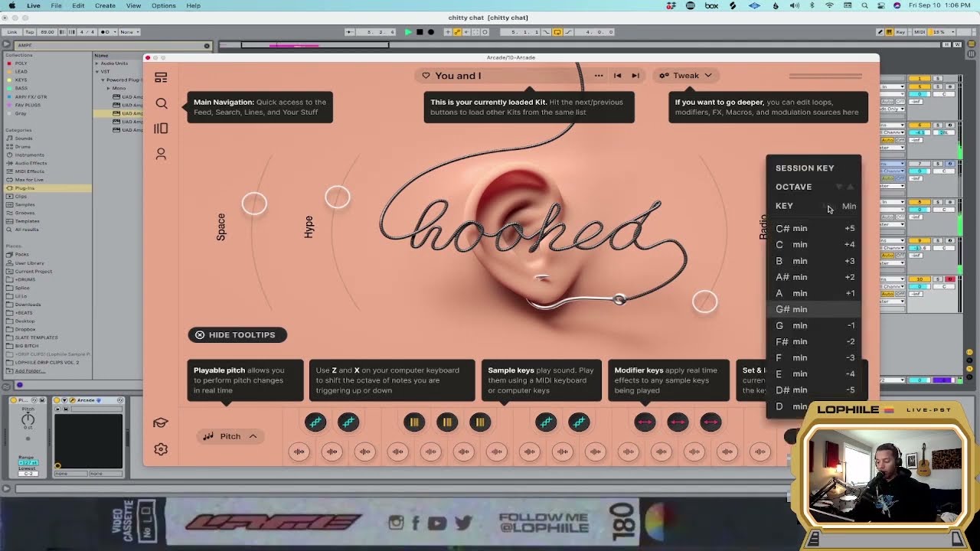Screen dimensions: 980x551
Task: Click HIDE TOOLTIPS button
Action: pos(237,335)
